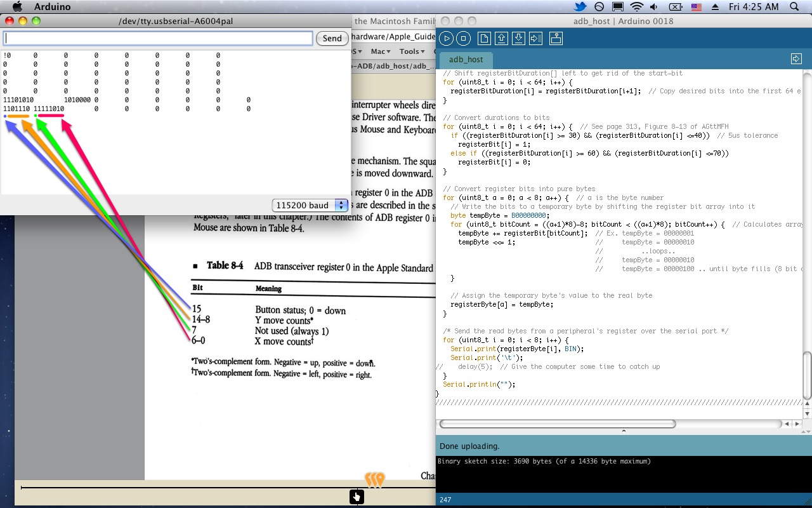Open the Mac bookmarks dropdown in the browser
Screen dimensions: 812x508
381,51
